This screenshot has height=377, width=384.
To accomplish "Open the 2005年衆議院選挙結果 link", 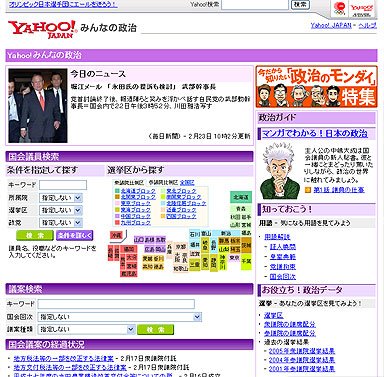I will pyautogui.click(x=302, y=351).
